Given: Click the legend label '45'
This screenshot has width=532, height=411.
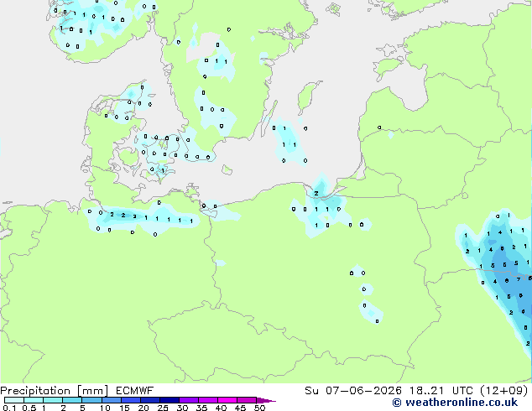Looking at the screenshot, I should pyautogui.click(x=240, y=408).
